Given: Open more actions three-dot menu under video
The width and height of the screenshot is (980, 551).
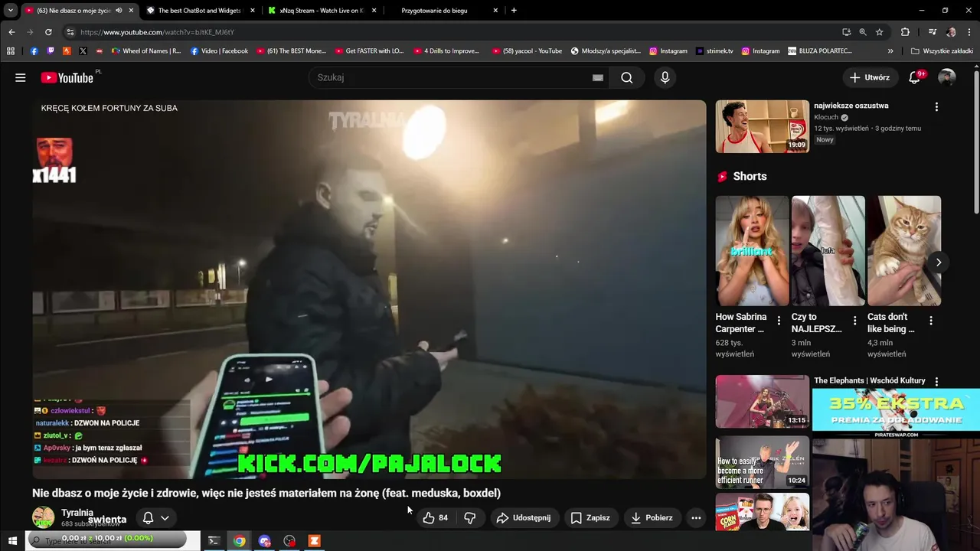Looking at the screenshot, I should (x=696, y=518).
